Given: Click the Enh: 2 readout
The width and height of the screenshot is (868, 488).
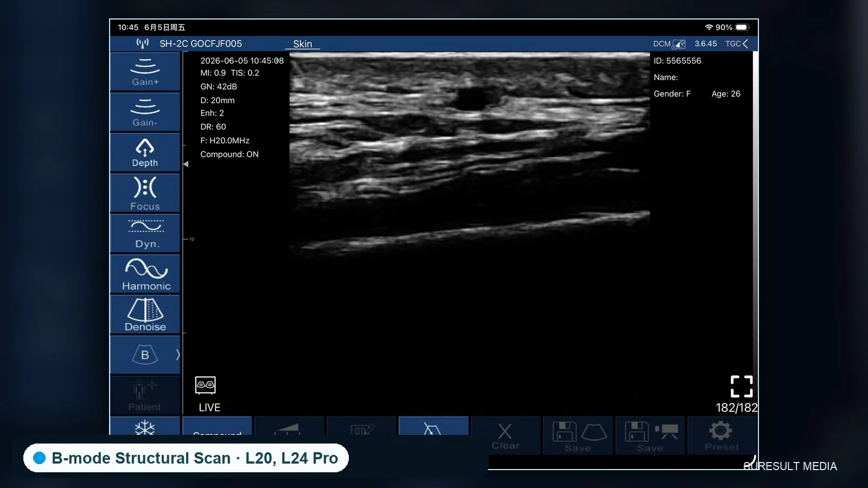Looking at the screenshot, I should [212, 113].
